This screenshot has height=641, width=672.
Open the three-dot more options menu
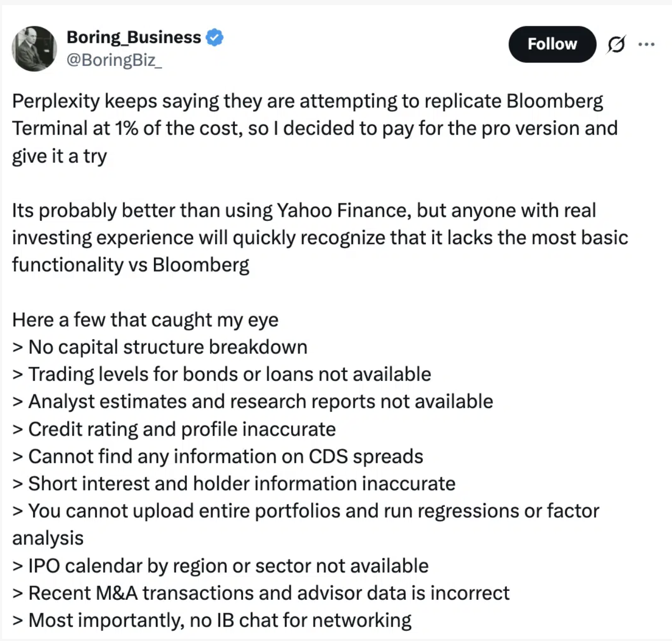(646, 44)
